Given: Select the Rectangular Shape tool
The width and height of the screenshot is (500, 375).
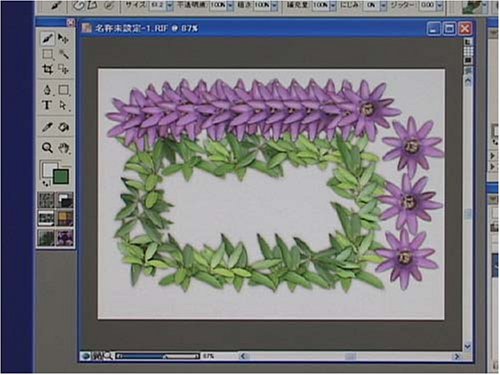Looking at the screenshot, I should tap(63, 90).
